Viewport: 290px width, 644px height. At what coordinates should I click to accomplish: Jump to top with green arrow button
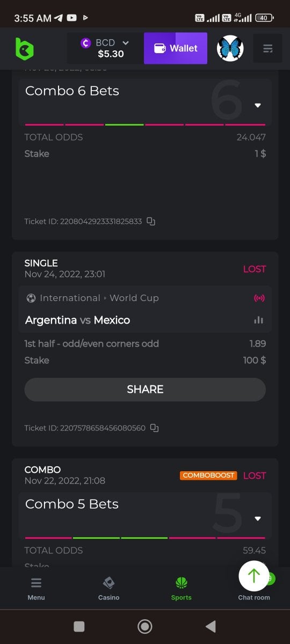pos(254,576)
